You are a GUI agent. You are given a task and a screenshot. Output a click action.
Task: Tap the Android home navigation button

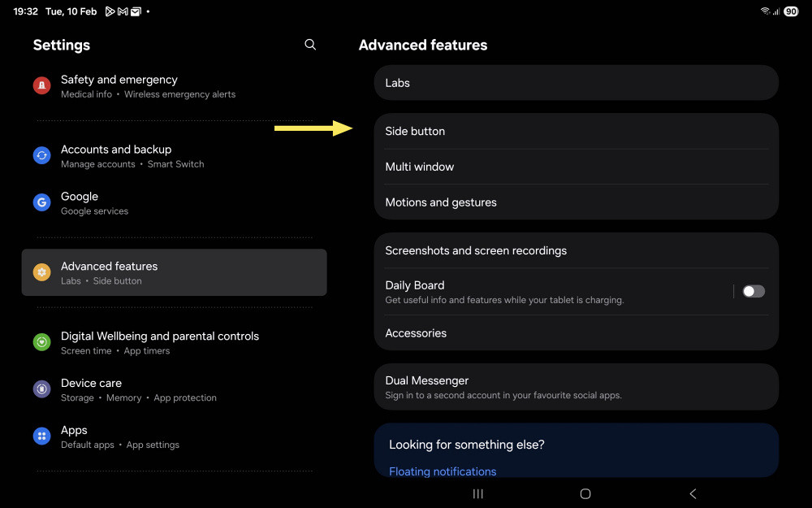click(x=585, y=494)
